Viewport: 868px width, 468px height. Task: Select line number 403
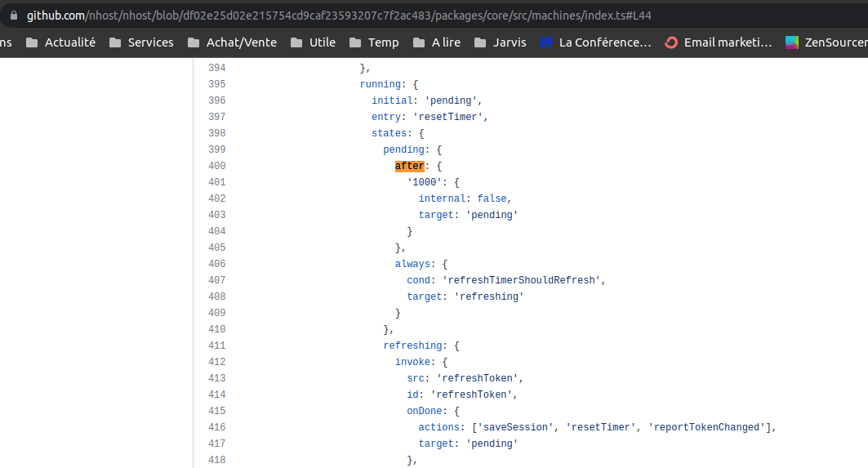click(x=217, y=215)
